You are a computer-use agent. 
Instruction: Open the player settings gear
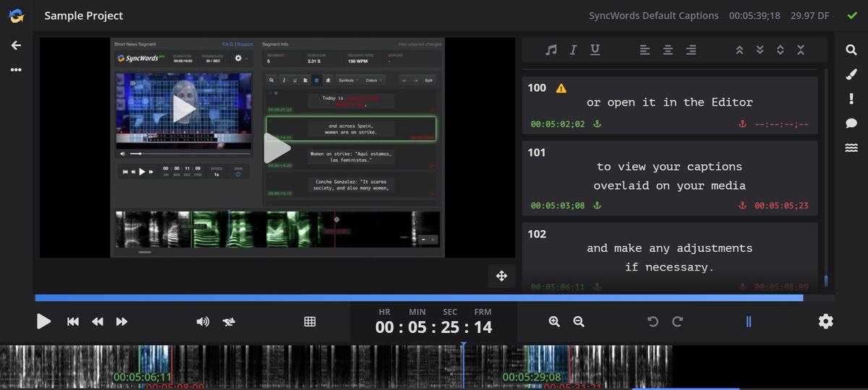pos(826,321)
